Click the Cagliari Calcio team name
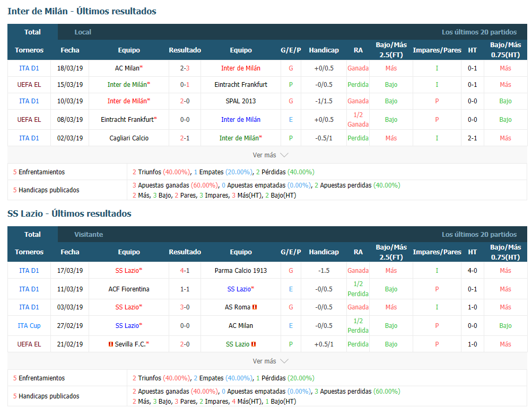Viewport: 532px width, 409px height. tap(129, 138)
